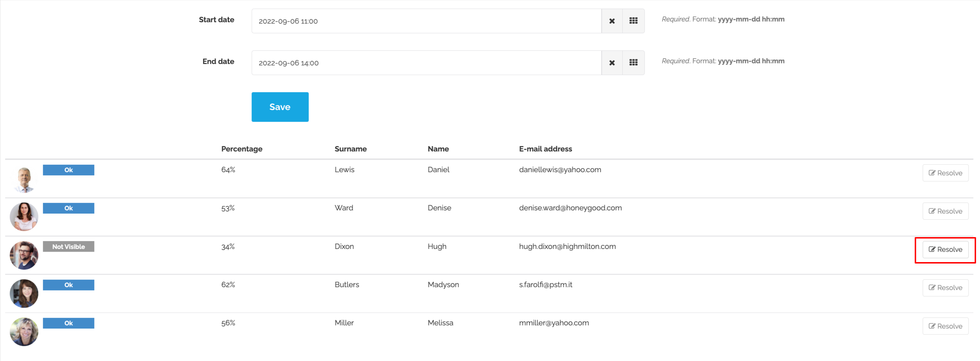Click the name Daniel

439,170
